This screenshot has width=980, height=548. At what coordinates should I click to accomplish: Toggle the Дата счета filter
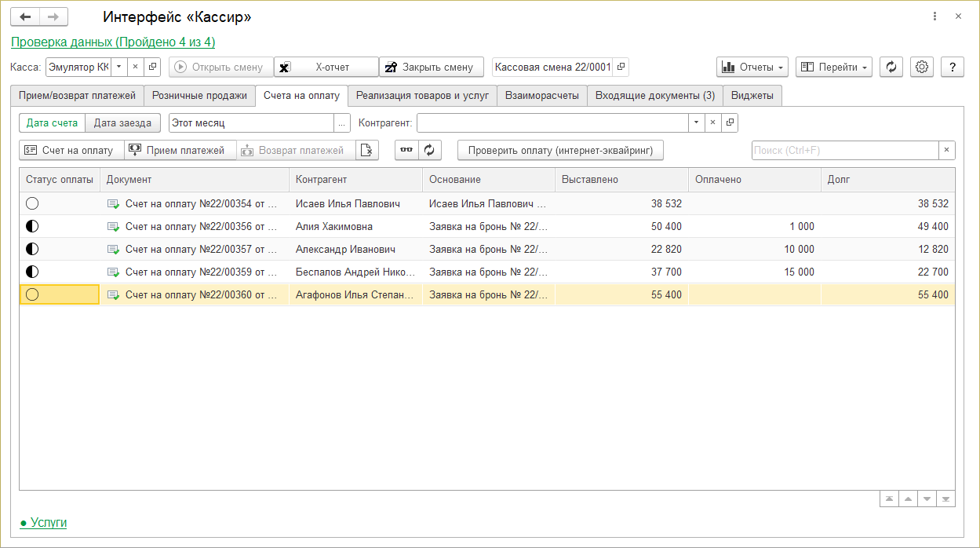coord(52,123)
